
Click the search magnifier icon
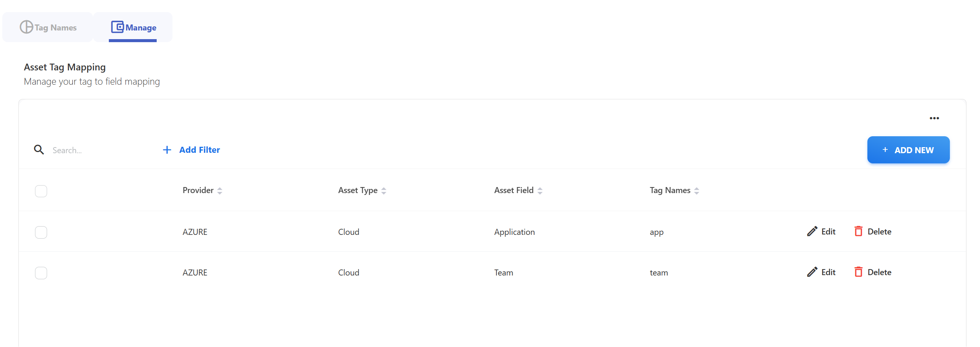[x=39, y=150]
